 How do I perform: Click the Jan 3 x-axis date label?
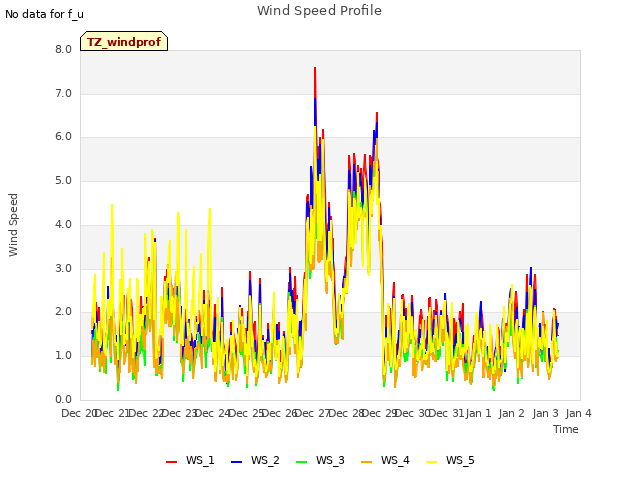click(x=545, y=413)
